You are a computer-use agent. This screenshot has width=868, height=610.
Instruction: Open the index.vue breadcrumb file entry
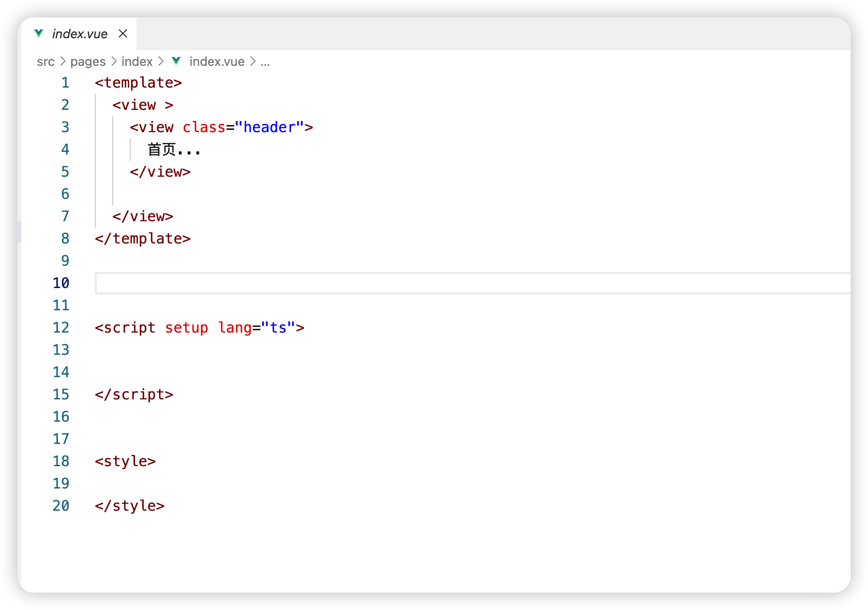[x=217, y=61]
